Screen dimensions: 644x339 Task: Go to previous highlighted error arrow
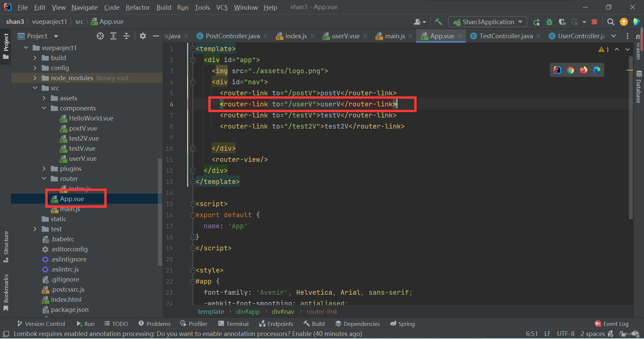pos(617,49)
